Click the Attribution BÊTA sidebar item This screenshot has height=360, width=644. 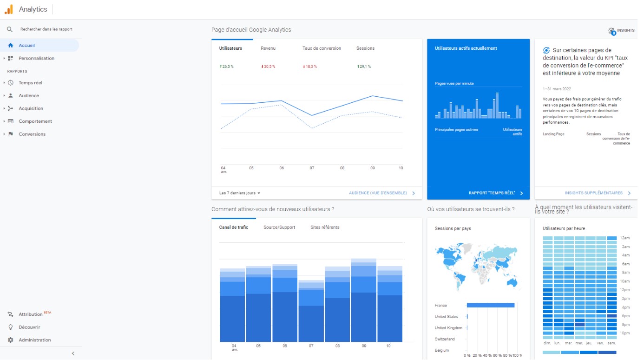pos(35,314)
